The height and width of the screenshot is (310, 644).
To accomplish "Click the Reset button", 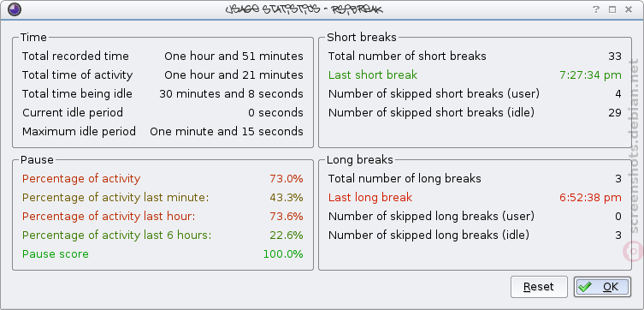I will [x=539, y=287].
